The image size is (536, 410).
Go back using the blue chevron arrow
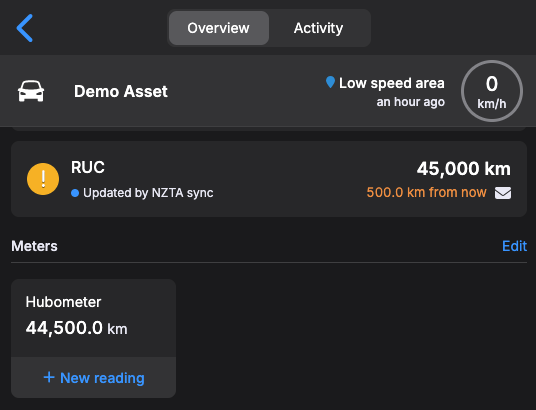(25, 28)
